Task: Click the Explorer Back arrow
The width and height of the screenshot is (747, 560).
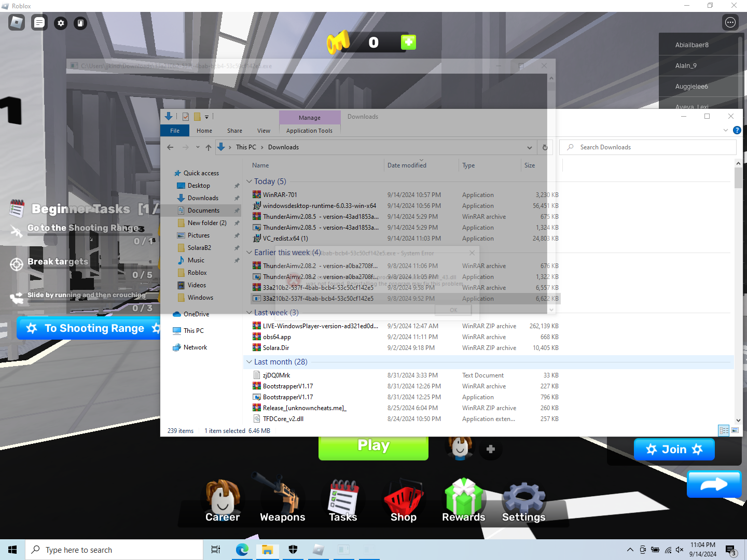Action: point(170,147)
